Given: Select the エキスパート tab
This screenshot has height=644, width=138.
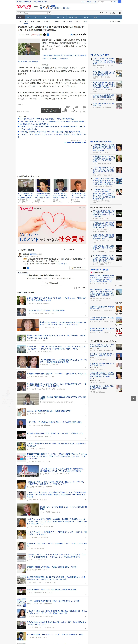Looking at the screenshot, I should point(48,17).
